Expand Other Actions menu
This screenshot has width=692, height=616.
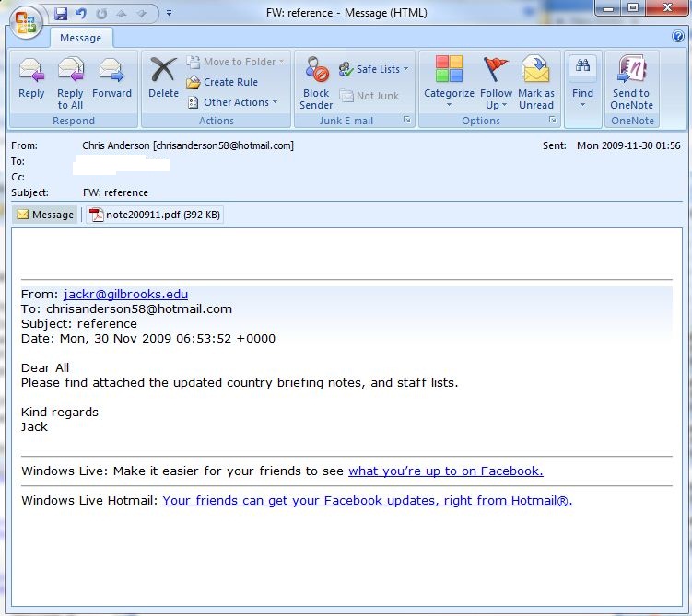(232, 102)
